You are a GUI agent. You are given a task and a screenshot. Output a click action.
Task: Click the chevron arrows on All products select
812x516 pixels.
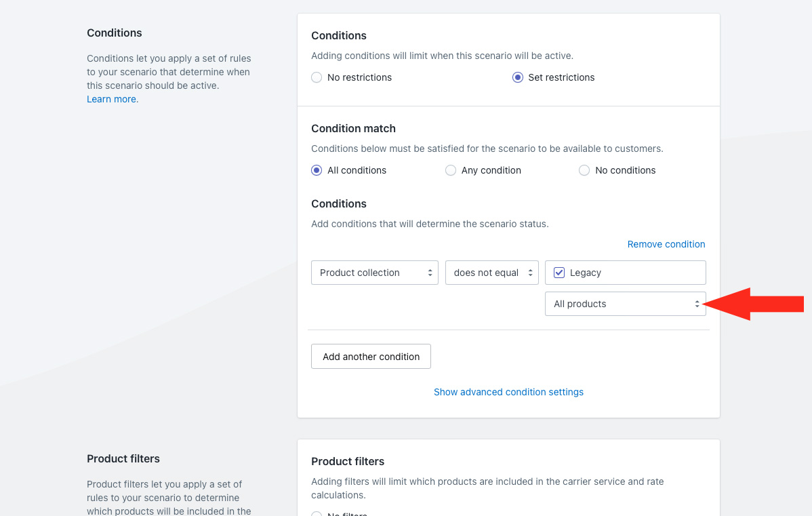click(x=697, y=304)
